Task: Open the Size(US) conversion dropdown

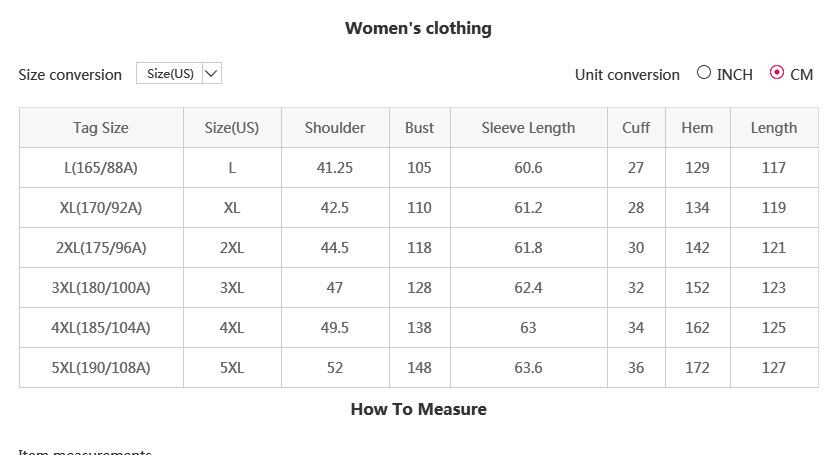Action: tap(171, 74)
